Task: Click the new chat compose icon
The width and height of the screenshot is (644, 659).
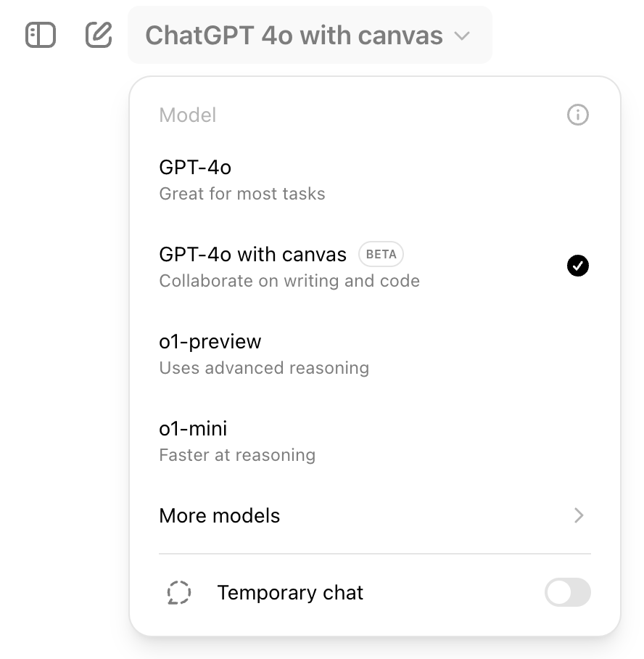Action: [99, 35]
